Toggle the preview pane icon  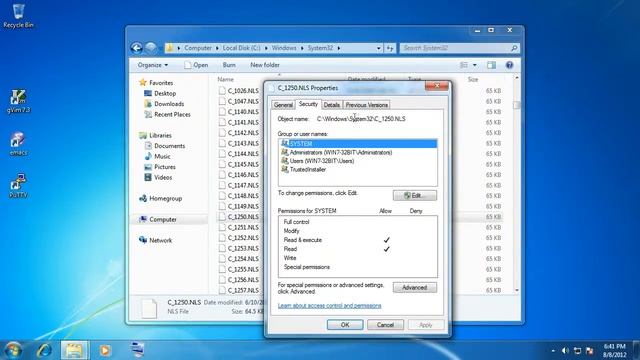(x=491, y=65)
